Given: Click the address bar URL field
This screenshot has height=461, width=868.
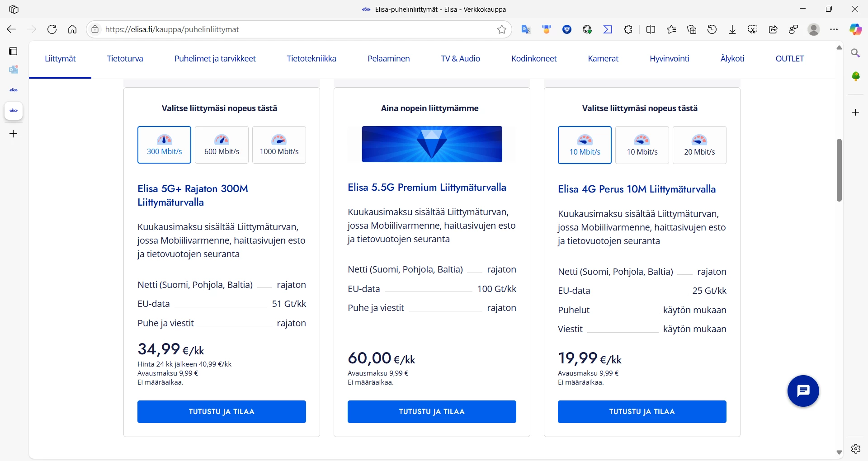Looking at the screenshot, I should coord(298,29).
